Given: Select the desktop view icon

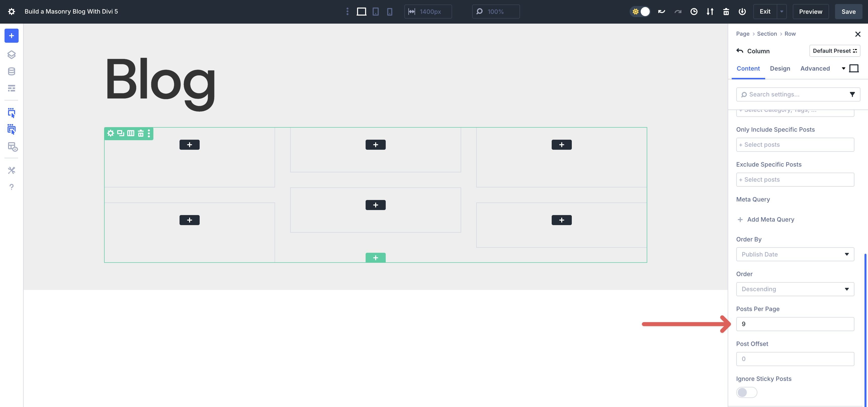Looking at the screenshot, I should coord(362,11).
